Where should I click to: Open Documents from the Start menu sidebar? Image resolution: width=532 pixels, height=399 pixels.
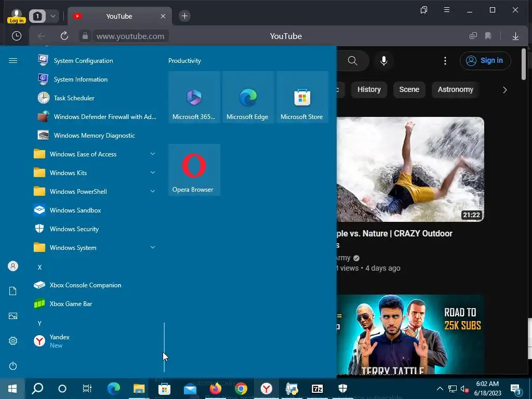click(13, 291)
